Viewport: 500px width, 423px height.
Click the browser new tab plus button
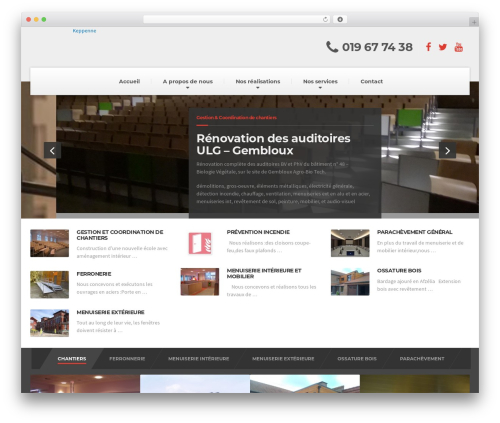click(474, 22)
